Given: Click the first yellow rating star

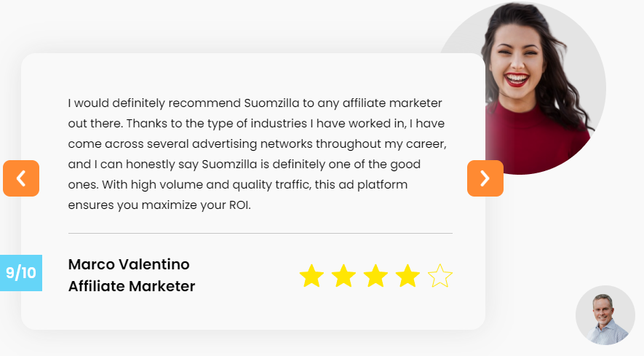Looking at the screenshot, I should (311, 276).
